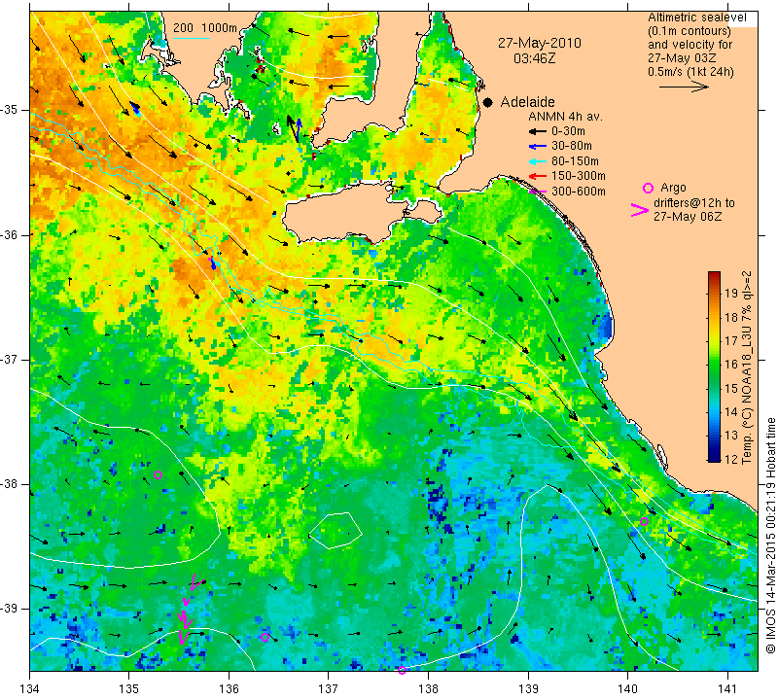Click the '139' longitude axis label

(x=528, y=689)
